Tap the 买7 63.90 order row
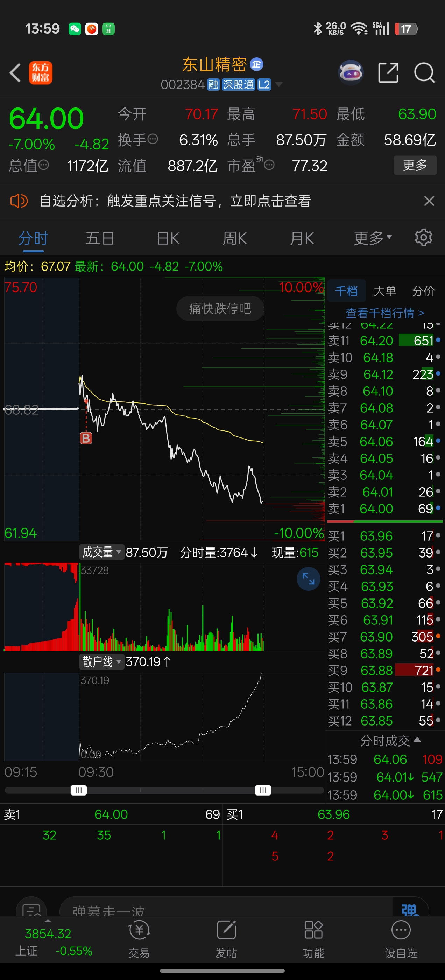This screenshot has width=445, height=980. pyautogui.click(x=384, y=637)
